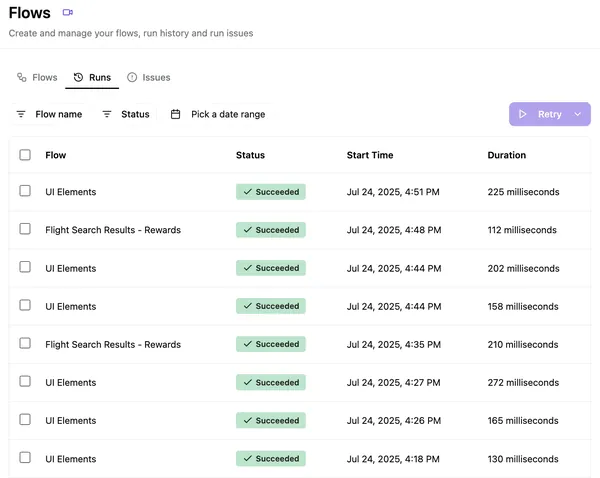Select the Runs tab
The height and width of the screenshot is (478, 600).
92,77
